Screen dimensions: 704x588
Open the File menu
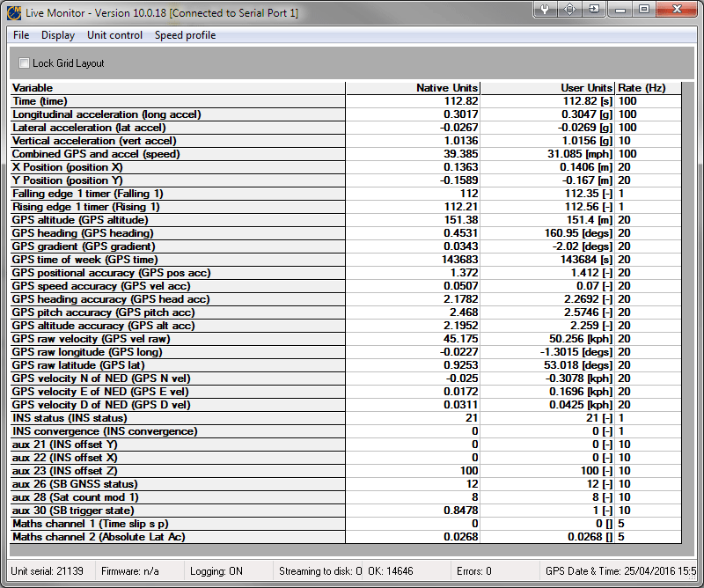21,35
